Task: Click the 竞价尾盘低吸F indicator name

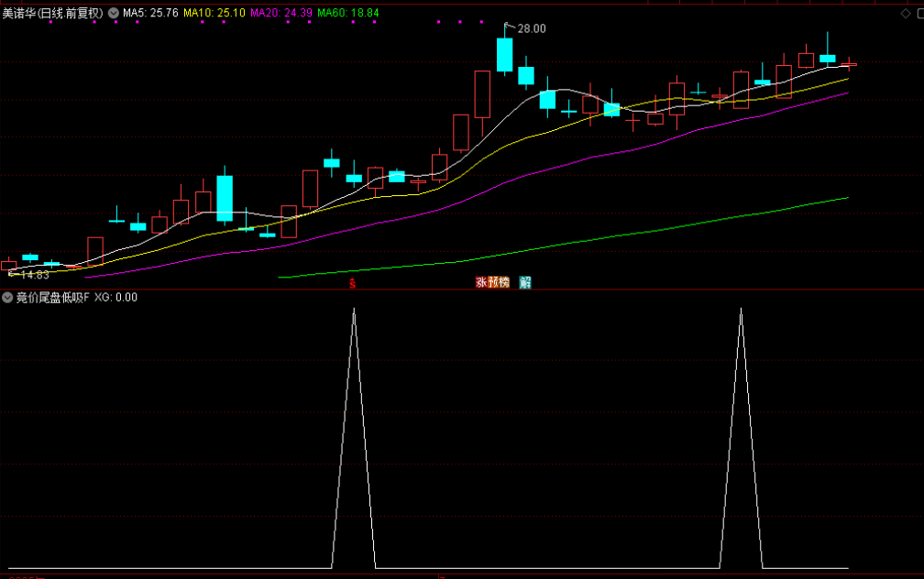Action: click(52, 298)
